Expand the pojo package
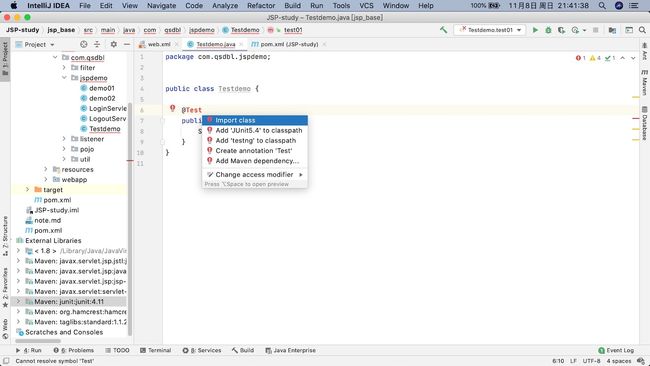 click(x=64, y=149)
